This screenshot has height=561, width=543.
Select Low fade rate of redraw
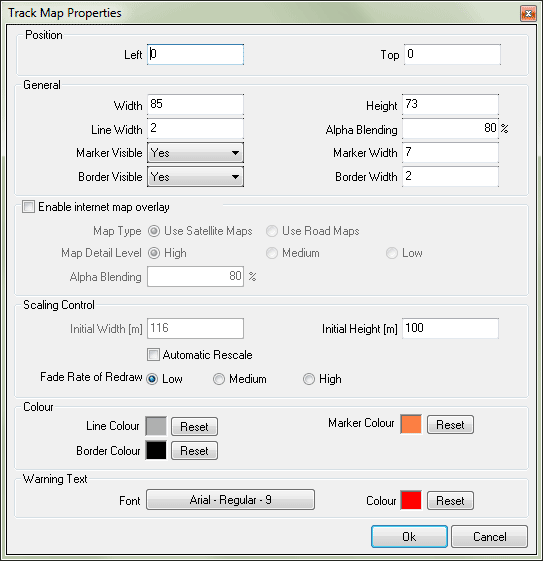[152, 379]
